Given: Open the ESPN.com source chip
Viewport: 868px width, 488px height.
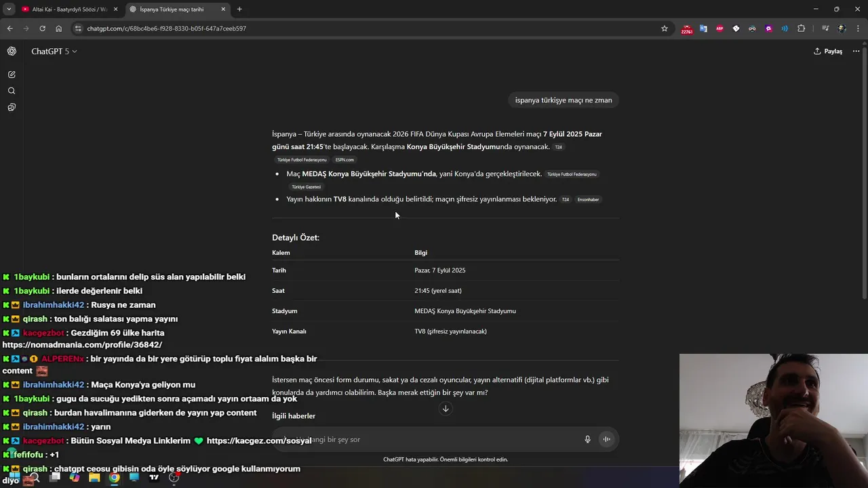Looking at the screenshot, I should (344, 160).
